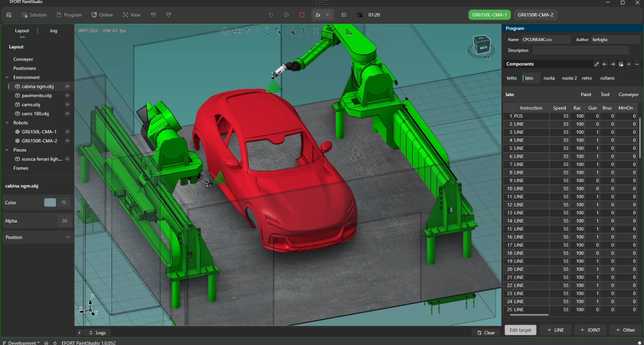Switch to the Jog tab
Viewport: 644px width, 345px height.
coord(53,30)
